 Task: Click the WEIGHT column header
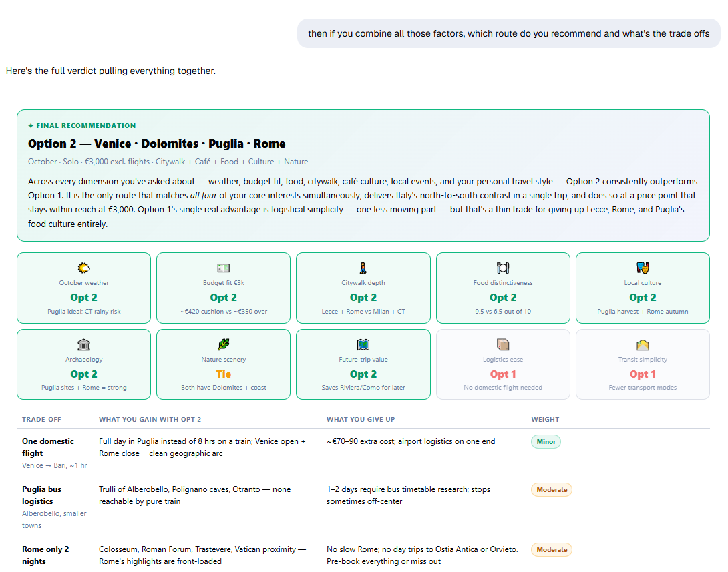545,419
